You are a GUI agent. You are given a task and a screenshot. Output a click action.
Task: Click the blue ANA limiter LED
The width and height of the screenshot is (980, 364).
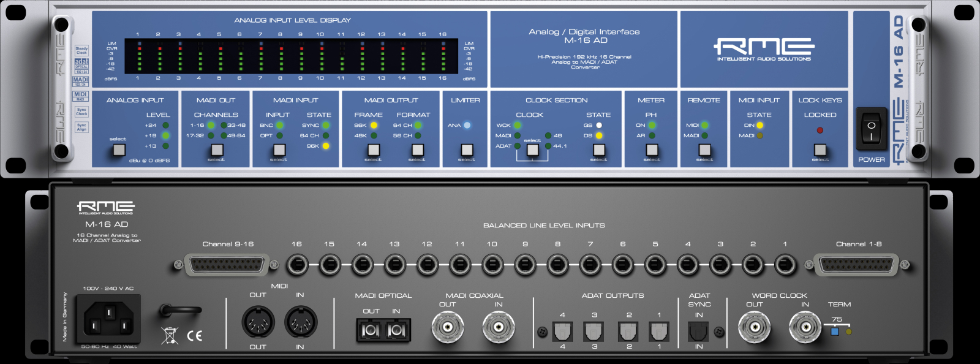click(467, 125)
